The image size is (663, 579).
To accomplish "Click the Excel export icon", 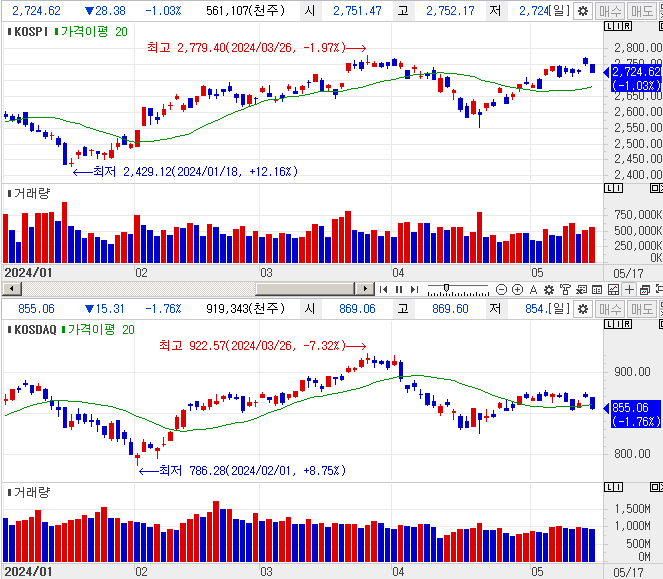I will tap(581, 290).
